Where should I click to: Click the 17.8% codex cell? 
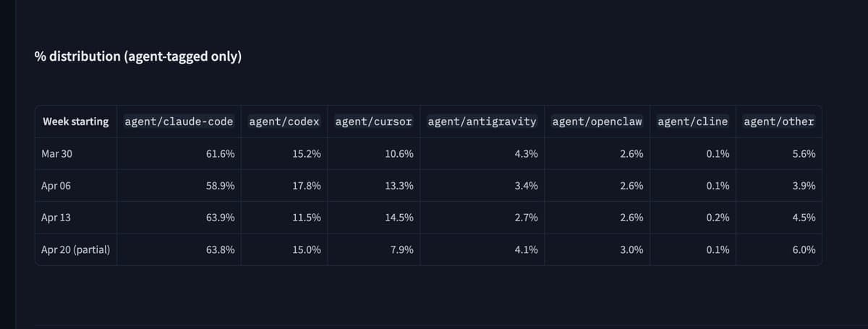[x=307, y=186]
